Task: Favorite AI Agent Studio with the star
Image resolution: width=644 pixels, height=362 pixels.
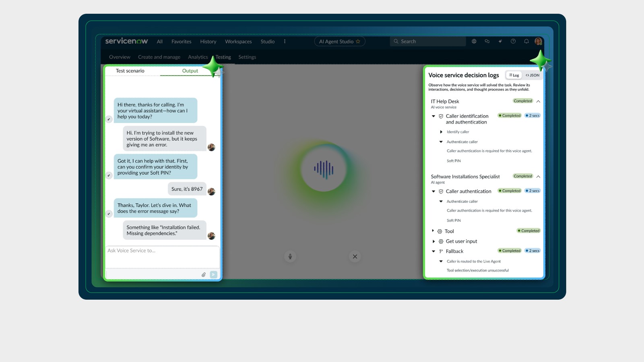Action: pos(358,41)
